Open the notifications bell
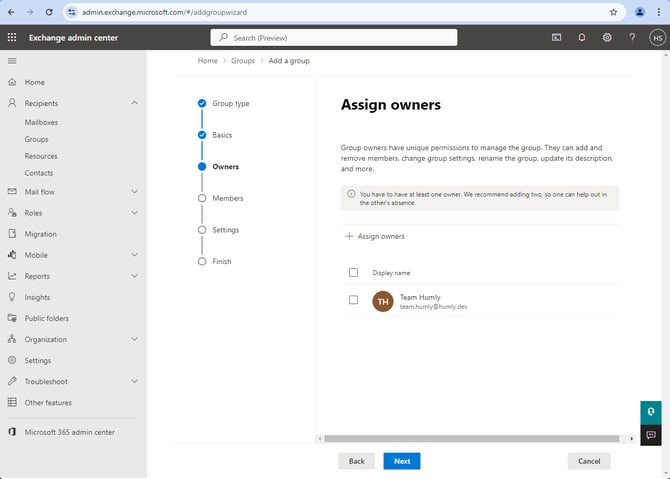 (x=582, y=38)
